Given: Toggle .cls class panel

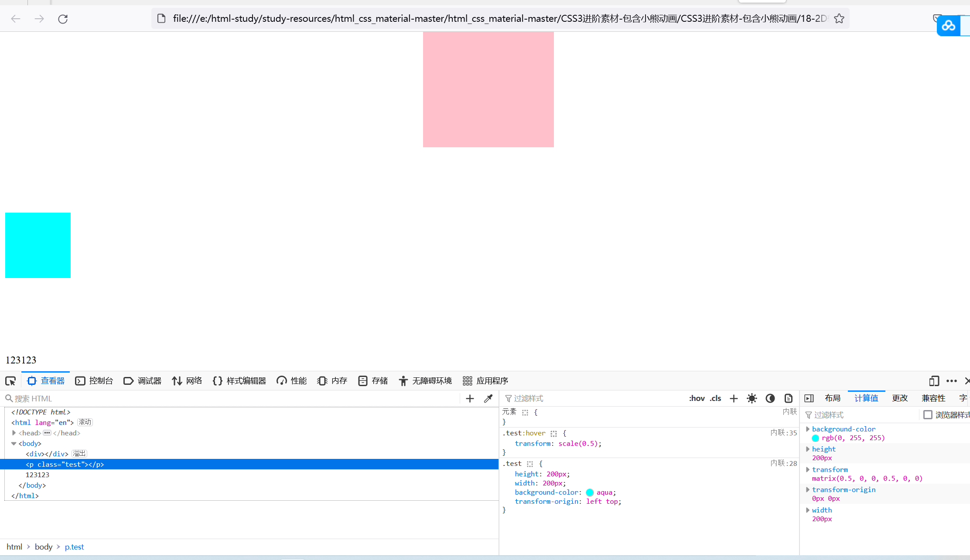Looking at the screenshot, I should point(716,398).
